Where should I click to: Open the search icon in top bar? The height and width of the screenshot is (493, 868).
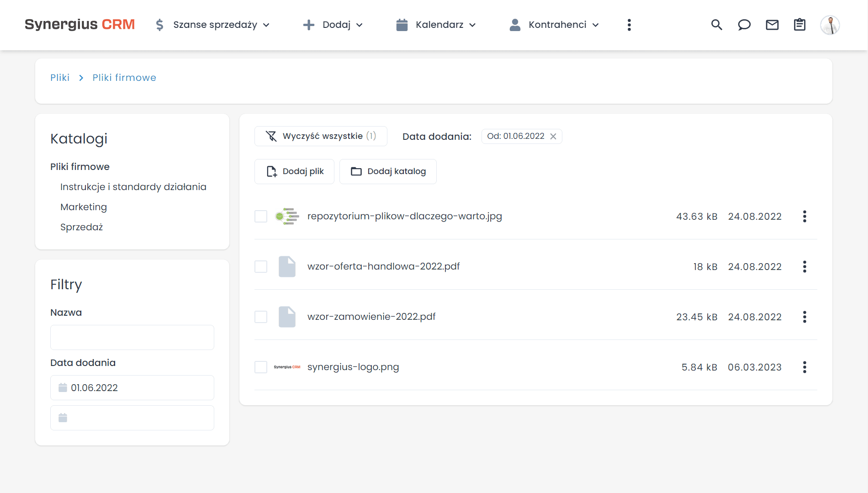tap(716, 25)
